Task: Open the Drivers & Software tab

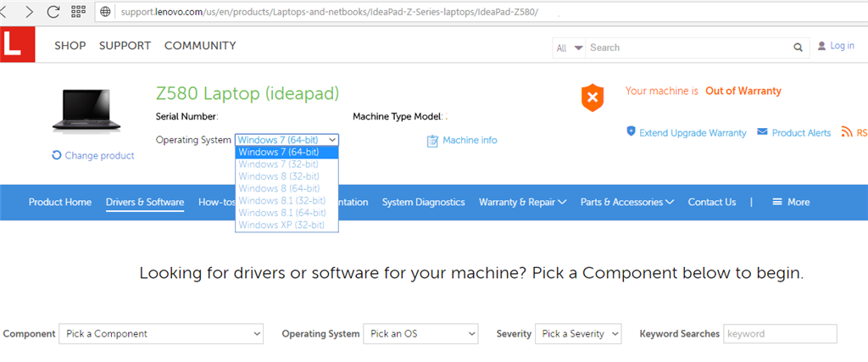Action: pos(145,202)
